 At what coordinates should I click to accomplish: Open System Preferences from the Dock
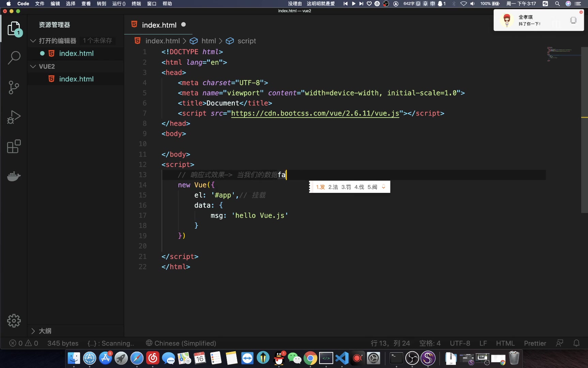tap(373, 358)
